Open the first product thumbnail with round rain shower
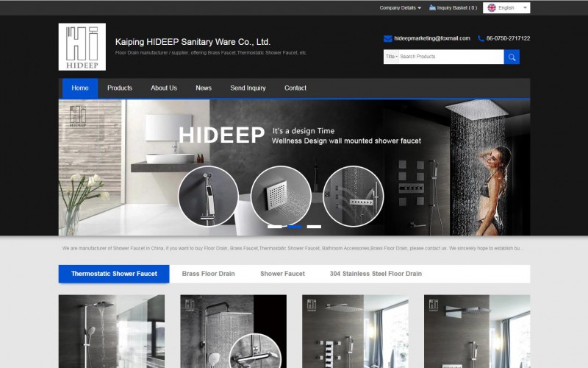This screenshot has width=588, height=368. (x=112, y=331)
